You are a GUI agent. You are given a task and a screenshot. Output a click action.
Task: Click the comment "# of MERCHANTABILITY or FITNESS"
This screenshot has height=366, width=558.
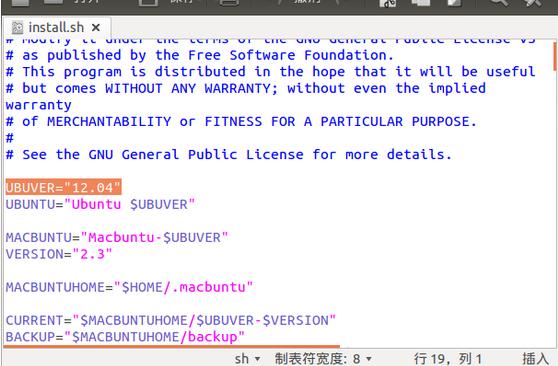(x=241, y=121)
